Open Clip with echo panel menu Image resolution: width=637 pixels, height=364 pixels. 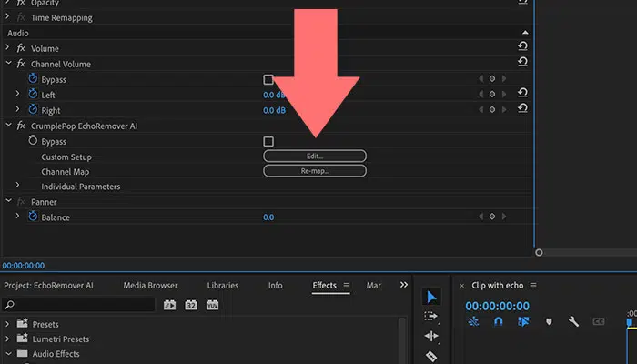click(x=533, y=286)
